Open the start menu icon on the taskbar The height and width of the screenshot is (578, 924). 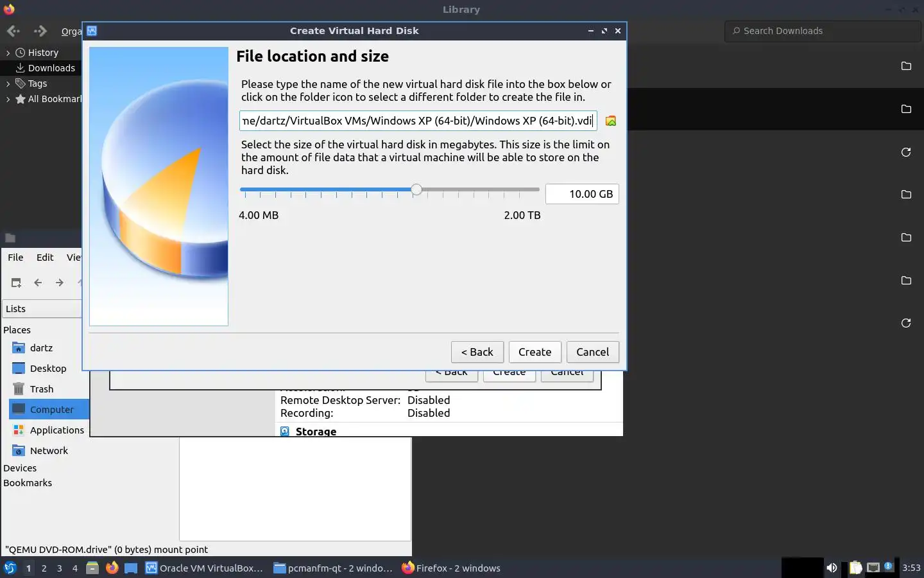coord(10,568)
